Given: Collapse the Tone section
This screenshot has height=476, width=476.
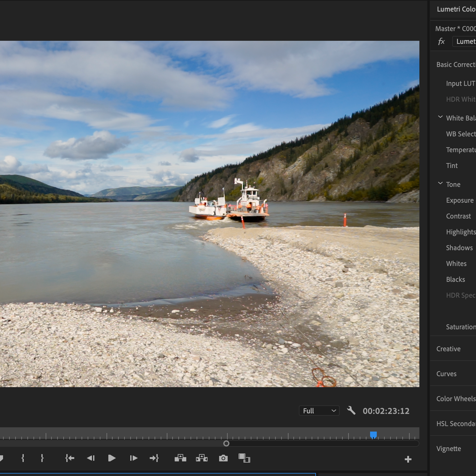Looking at the screenshot, I should coord(440,184).
